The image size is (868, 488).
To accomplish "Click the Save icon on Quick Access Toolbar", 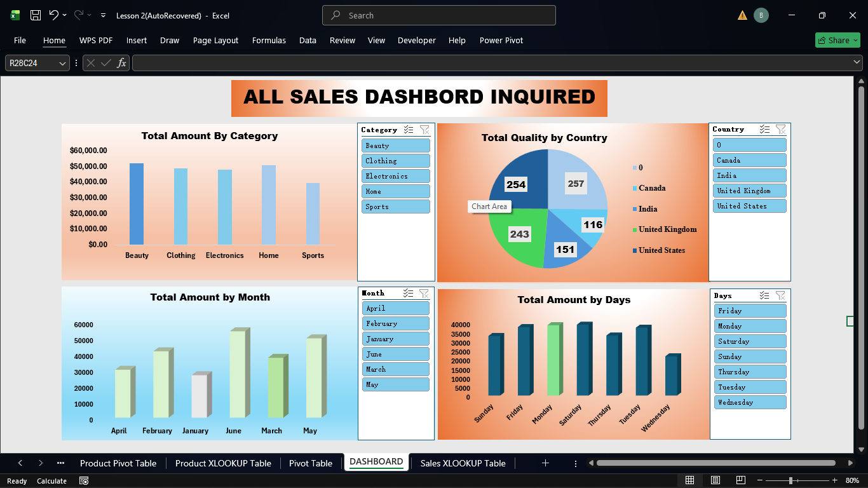I will tap(34, 15).
